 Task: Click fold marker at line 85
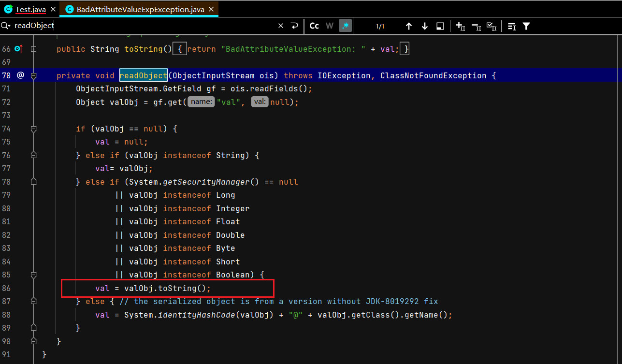click(33, 275)
